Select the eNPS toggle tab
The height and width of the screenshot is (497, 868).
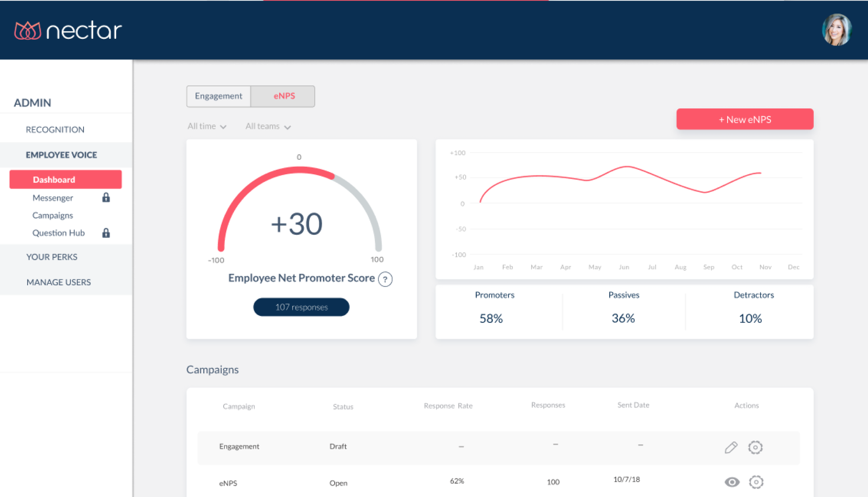point(284,96)
